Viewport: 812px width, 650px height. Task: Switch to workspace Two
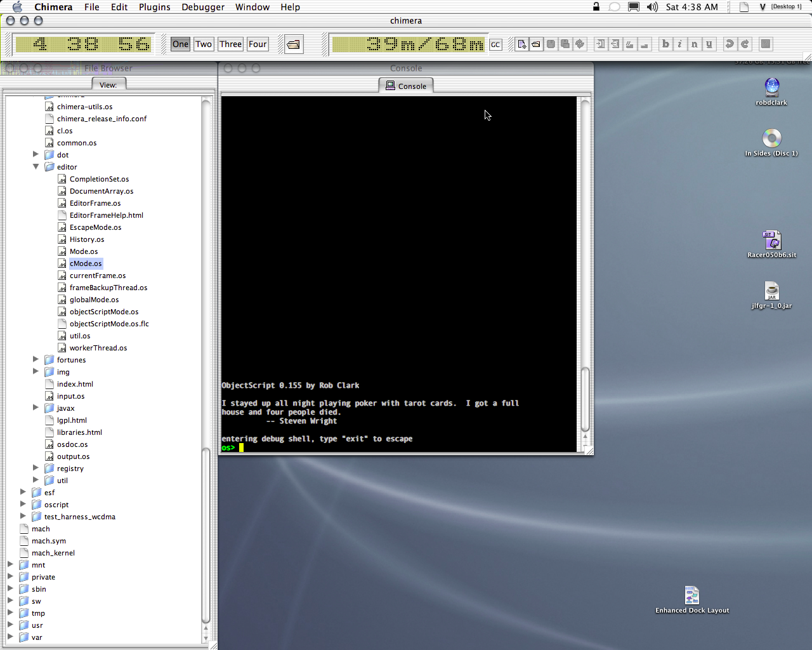tap(204, 44)
